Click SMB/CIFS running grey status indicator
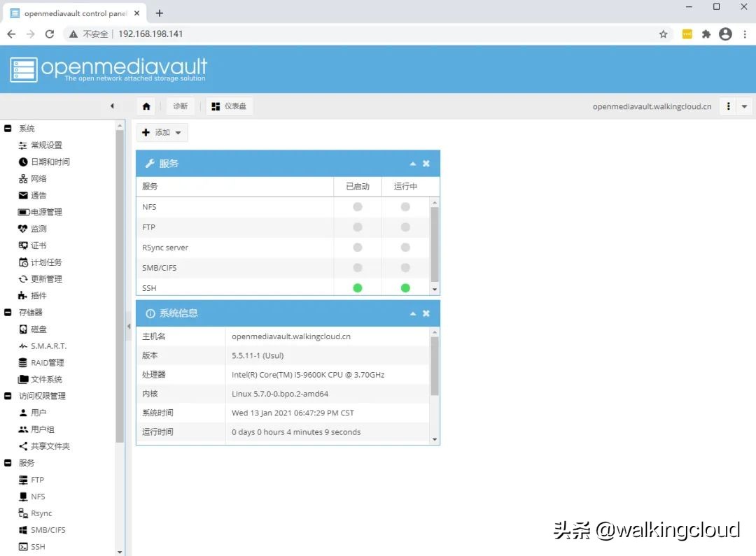Viewport: 756px width, 556px height. pyautogui.click(x=405, y=267)
